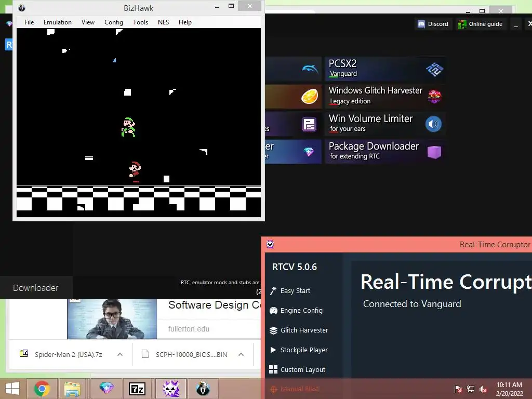Open downloaded SCPH-10000_BIOS BIN file
532x399 pixels.
point(191,354)
